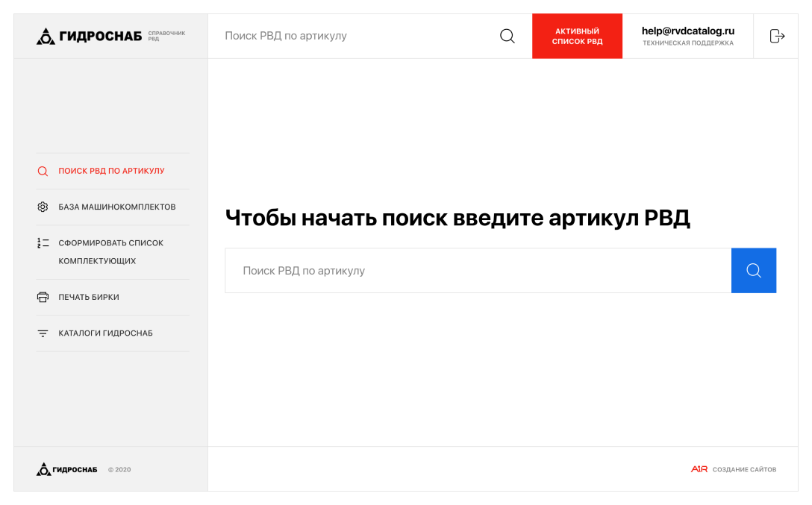Click the Гидроснаб logo in the header
This screenshot has width=812, height=505.
[89, 37]
